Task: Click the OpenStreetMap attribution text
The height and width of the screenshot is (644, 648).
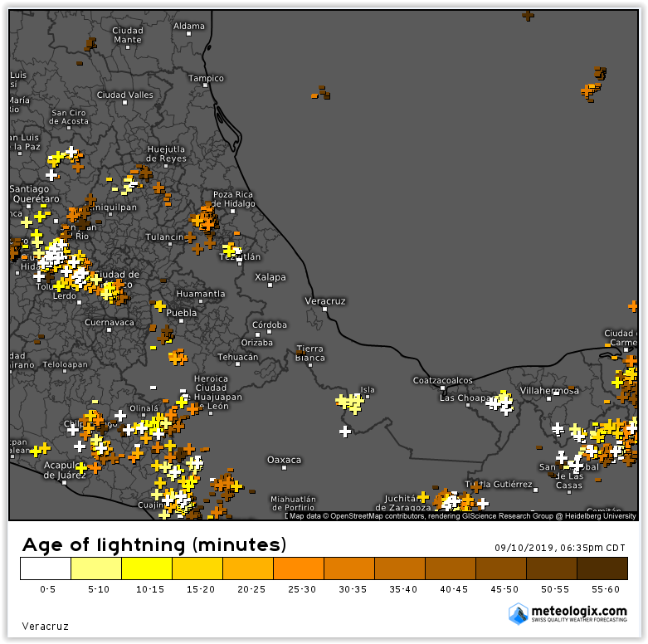Action: click(462, 516)
